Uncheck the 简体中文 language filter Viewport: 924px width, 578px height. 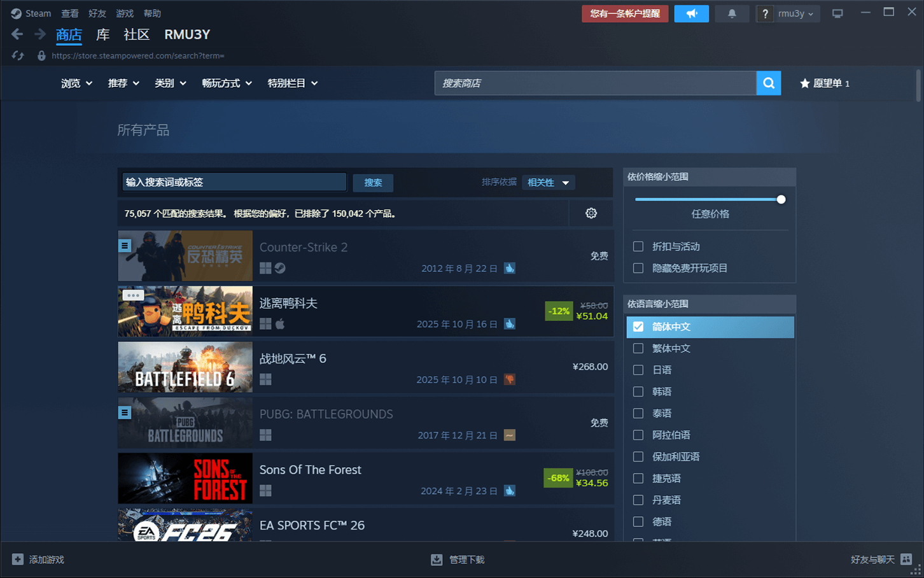[x=638, y=327]
